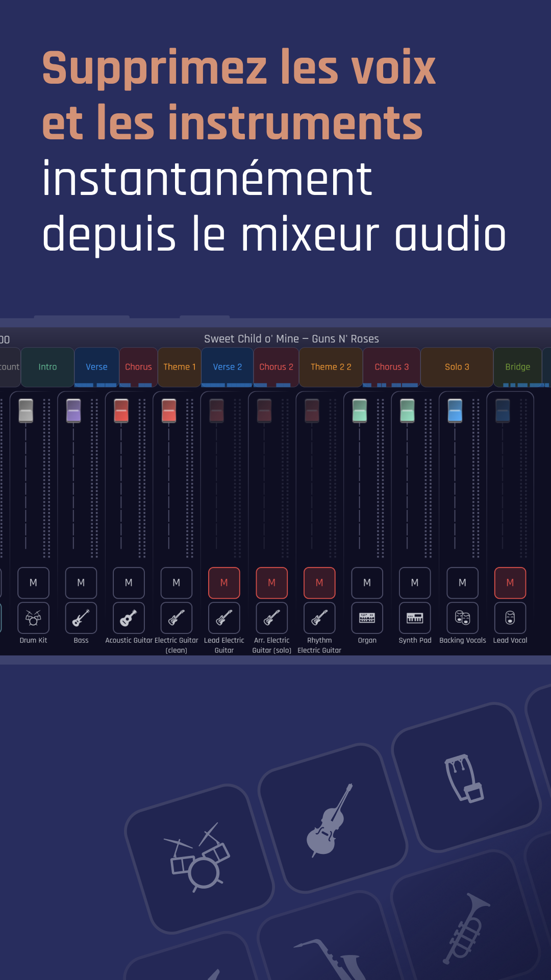Jump to the Bridge section

518,367
